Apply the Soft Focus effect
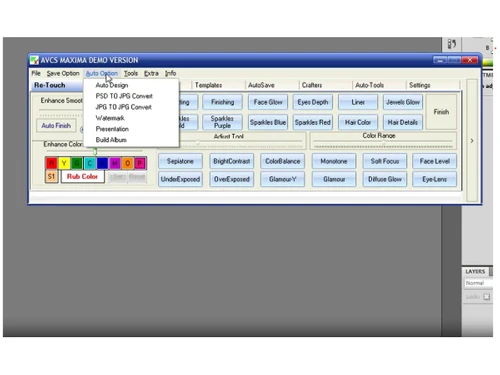 pos(385,161)
